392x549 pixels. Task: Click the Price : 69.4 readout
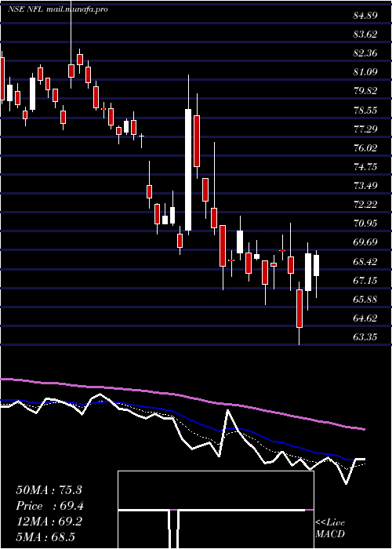tap(49, 506)
